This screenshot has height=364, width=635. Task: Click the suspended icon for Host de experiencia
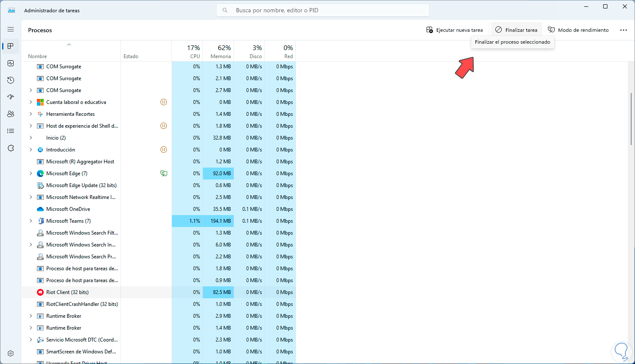[x=163, y=126]
